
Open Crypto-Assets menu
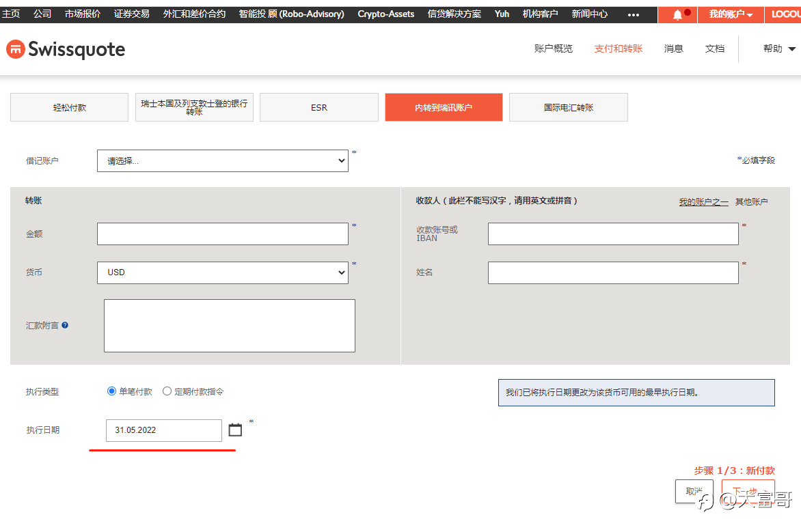[385, 14]
